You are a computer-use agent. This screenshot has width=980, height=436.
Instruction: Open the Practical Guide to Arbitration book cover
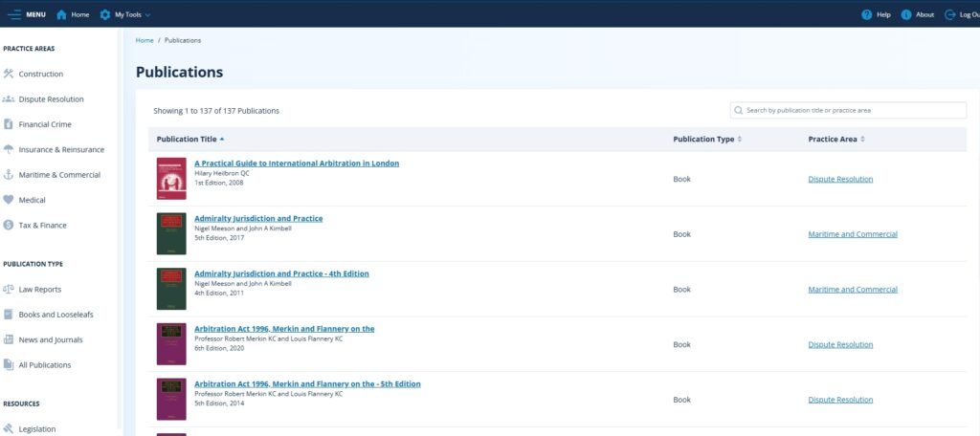171,179
